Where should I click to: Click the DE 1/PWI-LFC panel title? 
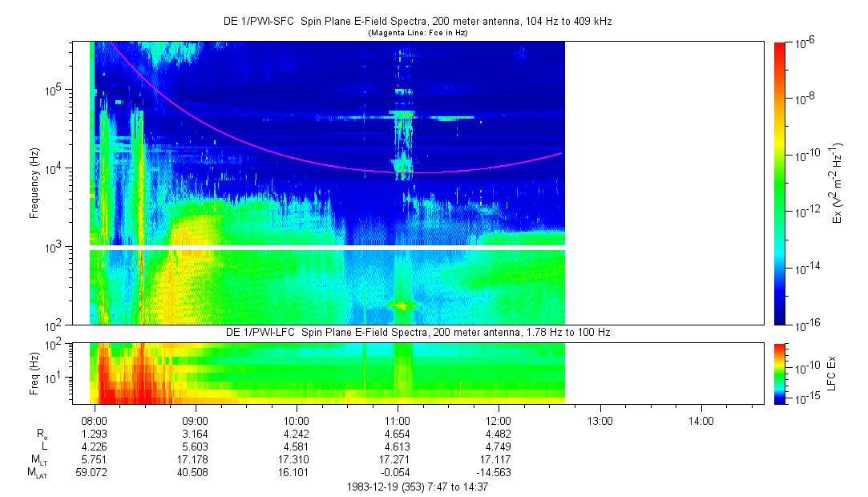coord(417,332)
